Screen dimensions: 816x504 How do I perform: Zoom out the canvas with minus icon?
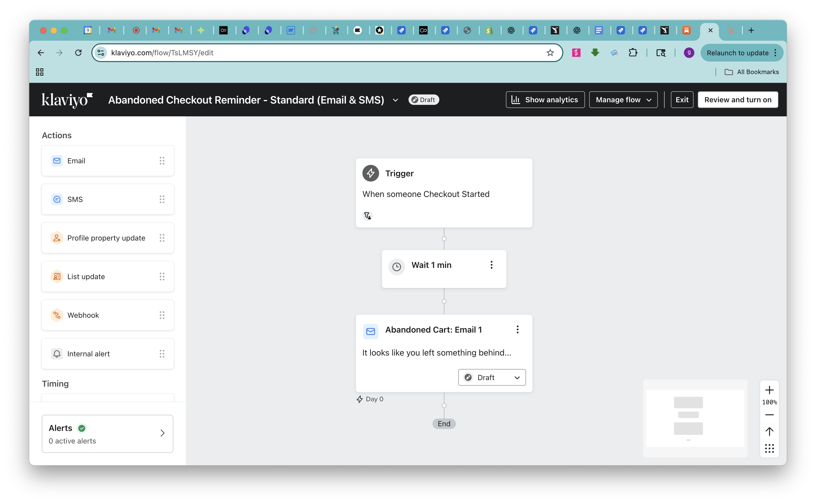pos(769,415)
